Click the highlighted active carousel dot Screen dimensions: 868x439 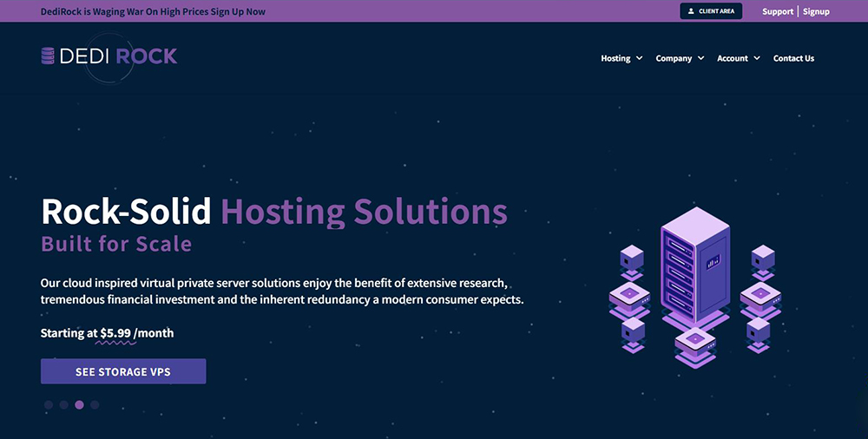pyautogui.click(x=80, y=404)
